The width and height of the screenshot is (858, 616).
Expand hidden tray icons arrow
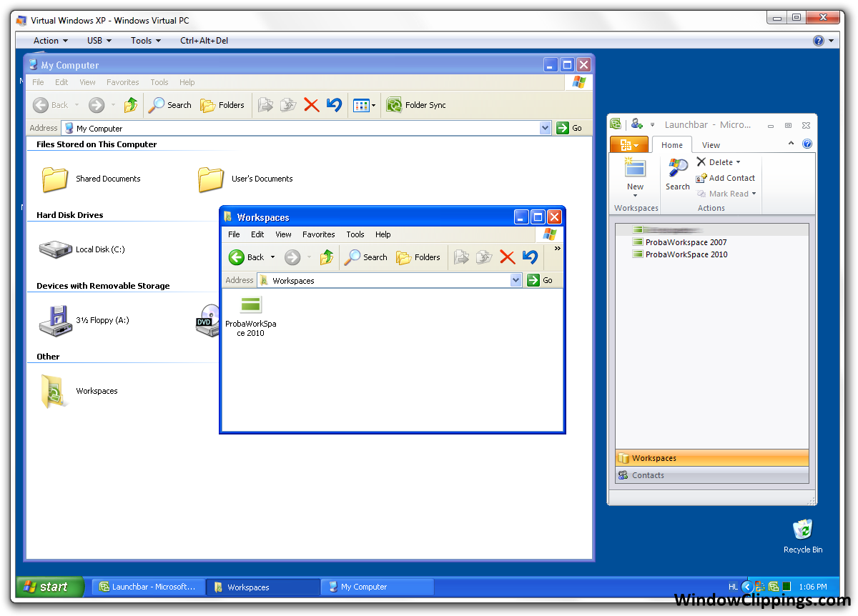(x=747, y=587)
